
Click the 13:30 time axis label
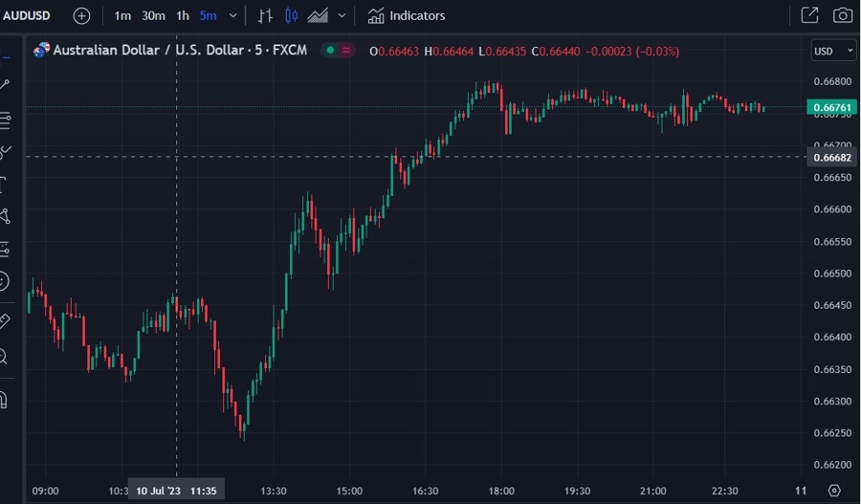point(274,491)
